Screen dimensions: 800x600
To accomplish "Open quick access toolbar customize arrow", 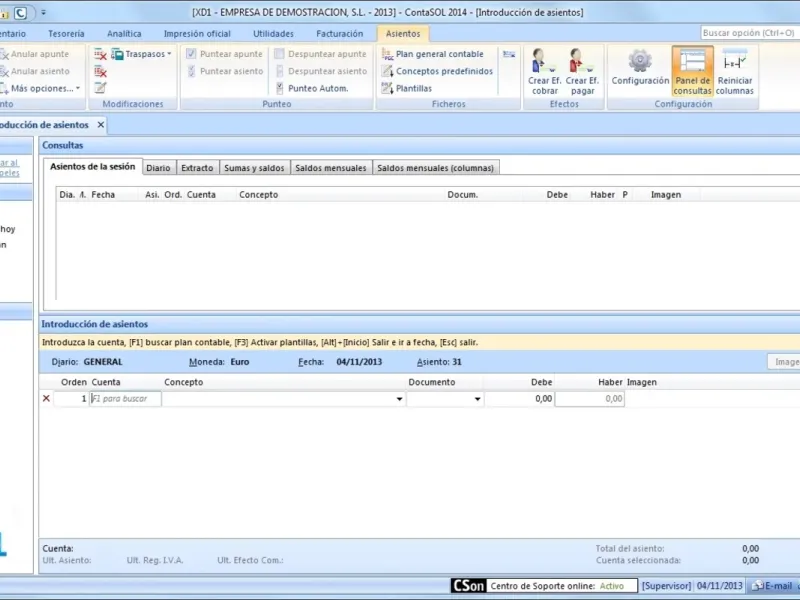I will 43,12.
